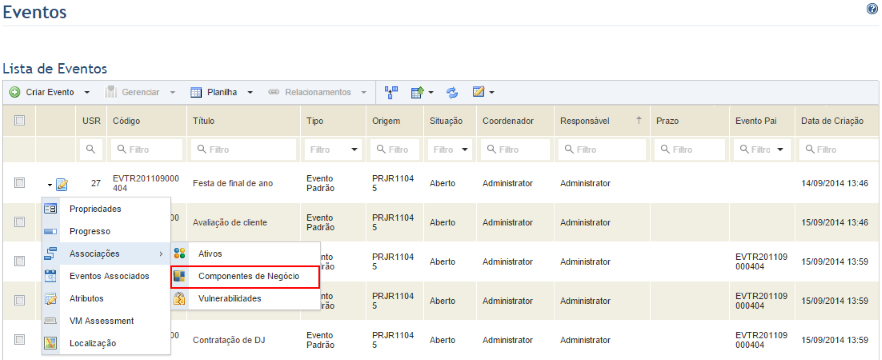Expand the Associações submenu
This screenshot has height=360, width=882.
click(x=106, y=254)
